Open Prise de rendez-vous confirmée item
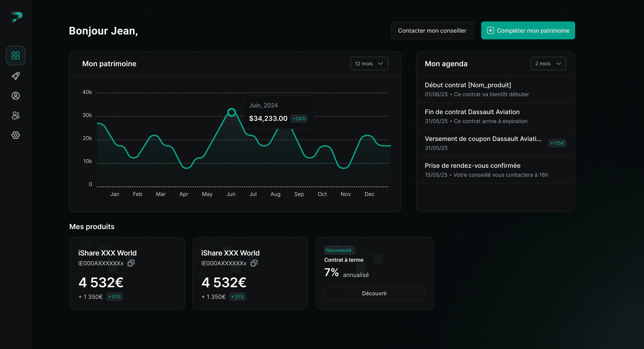Viewport: 644px width, 349px height. coord(495,170)
